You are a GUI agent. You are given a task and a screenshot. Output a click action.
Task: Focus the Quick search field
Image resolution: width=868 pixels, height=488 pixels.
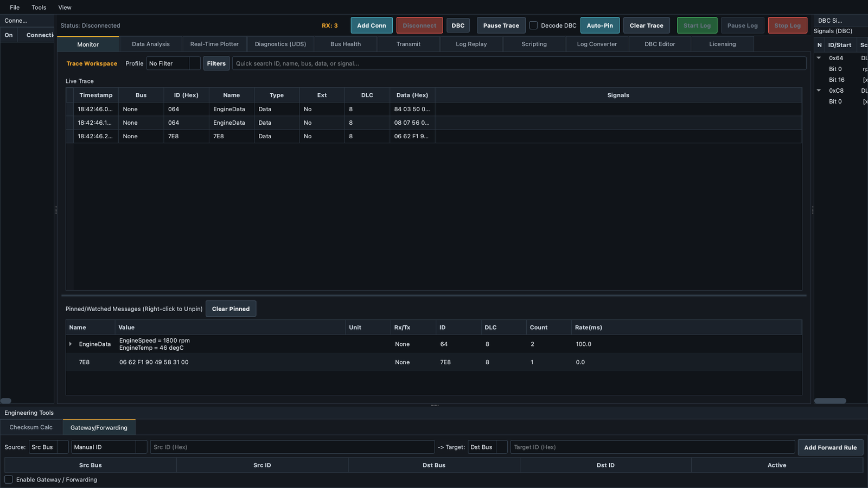tap(519, 63)
